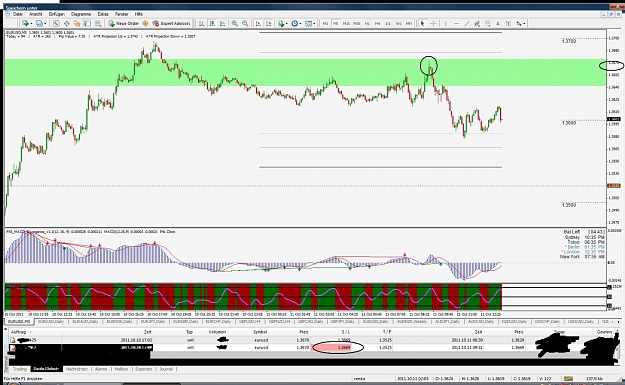Toggle the Market Watch window icon
Viewport: 625px width, 385px height.
coord(56,24)
